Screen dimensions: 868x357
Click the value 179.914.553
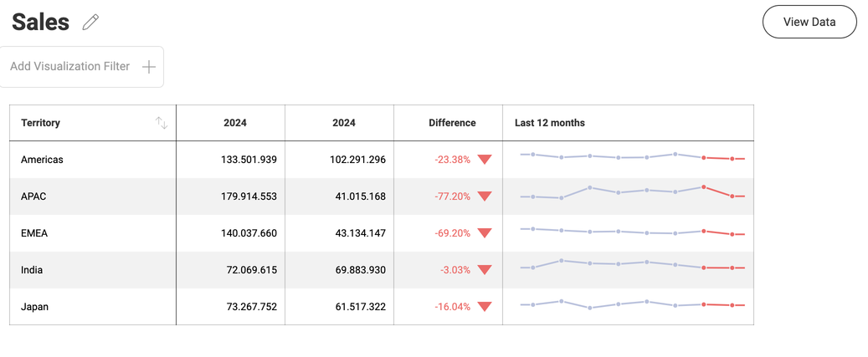(249, 196)
